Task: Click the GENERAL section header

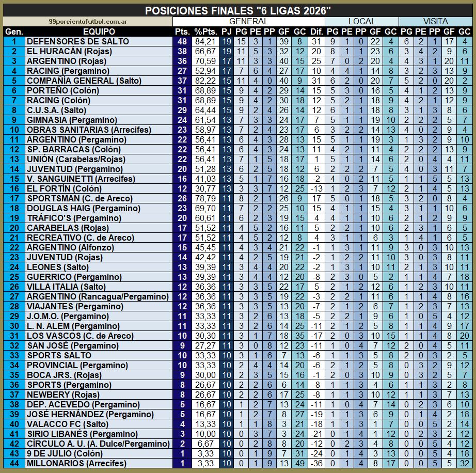Action: coord(249,21)
